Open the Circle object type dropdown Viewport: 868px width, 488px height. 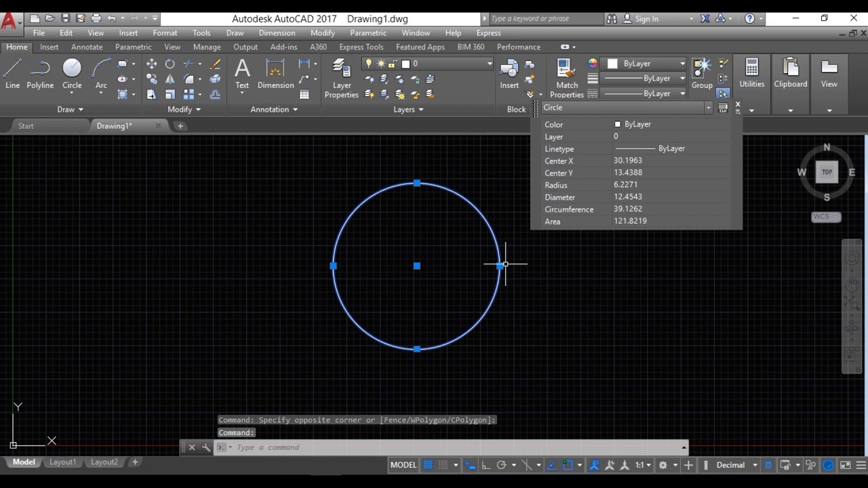point(708,108)
